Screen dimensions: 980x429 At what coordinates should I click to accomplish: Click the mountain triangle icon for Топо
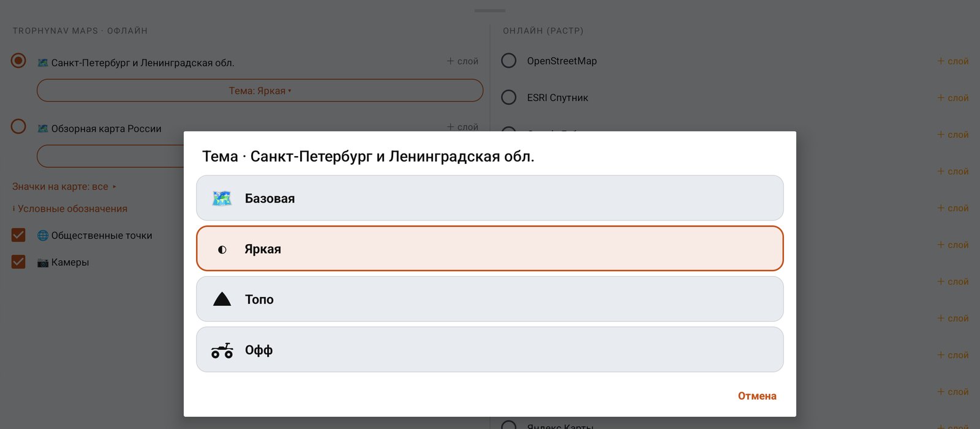tap(222, 299)
